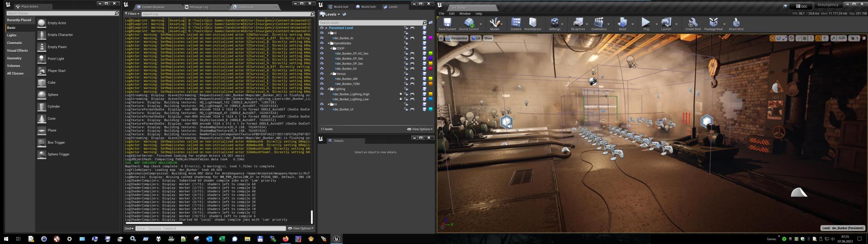868x244 pixels.
Task: Toggle visibility of der_Bunker_SV level
Action: (x=321, y=69)
